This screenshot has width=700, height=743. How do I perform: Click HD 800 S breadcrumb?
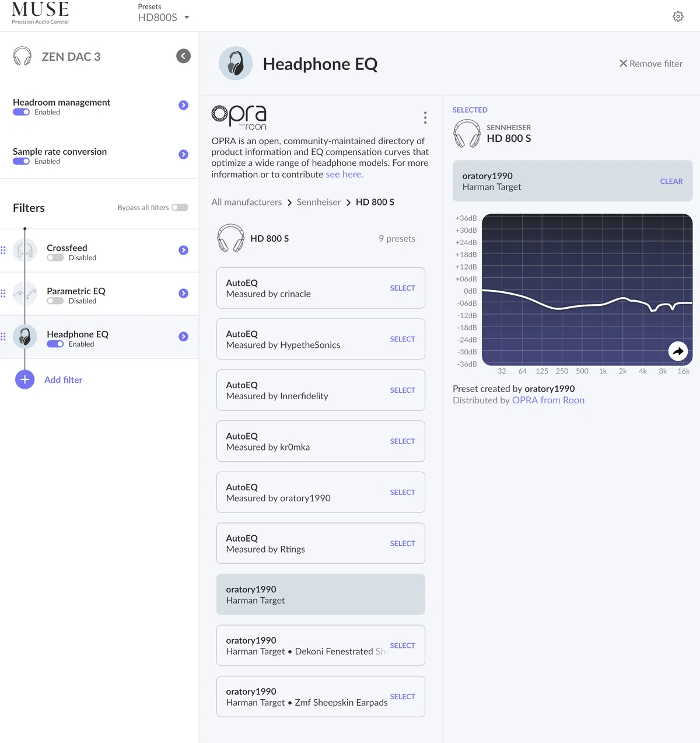pos(375,202)
